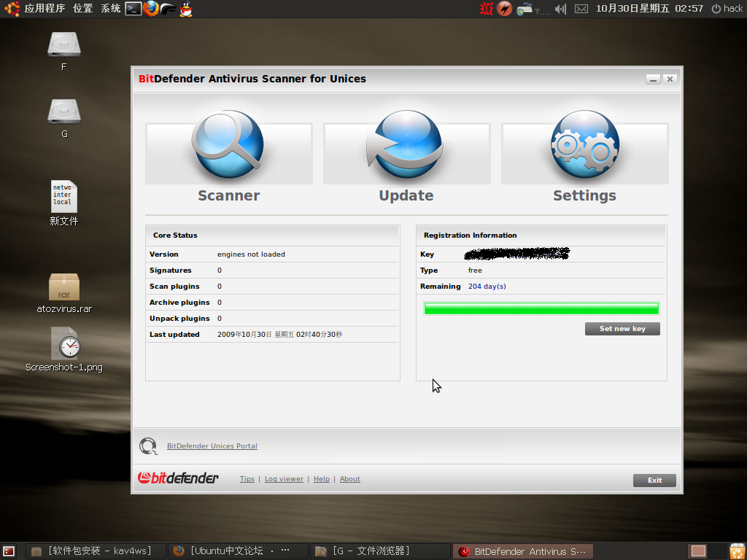Image resolution: width=747 pixels, height=560 pixels.
Task: Click the 'engines not loaded' version value
Action: tap(251, 254)
